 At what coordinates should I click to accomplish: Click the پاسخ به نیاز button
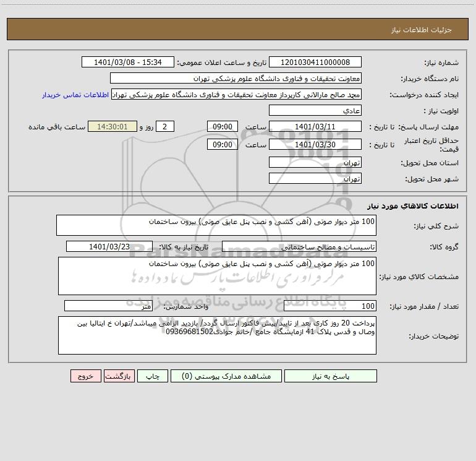tap(331, 376)
